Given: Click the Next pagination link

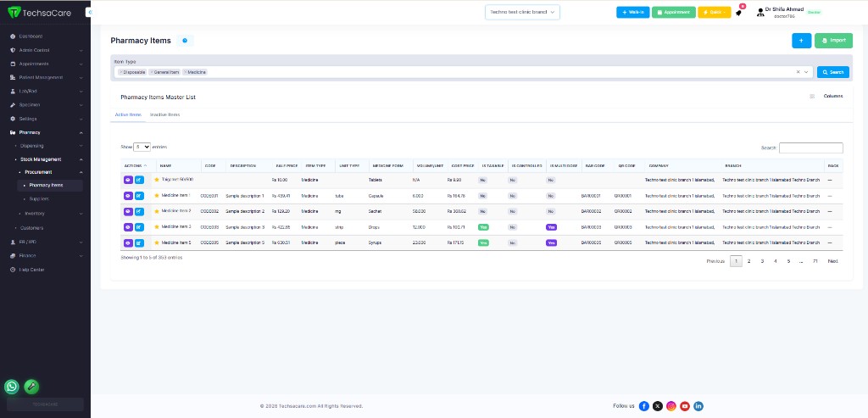Looking at the screenshot, I should point(832,261).
